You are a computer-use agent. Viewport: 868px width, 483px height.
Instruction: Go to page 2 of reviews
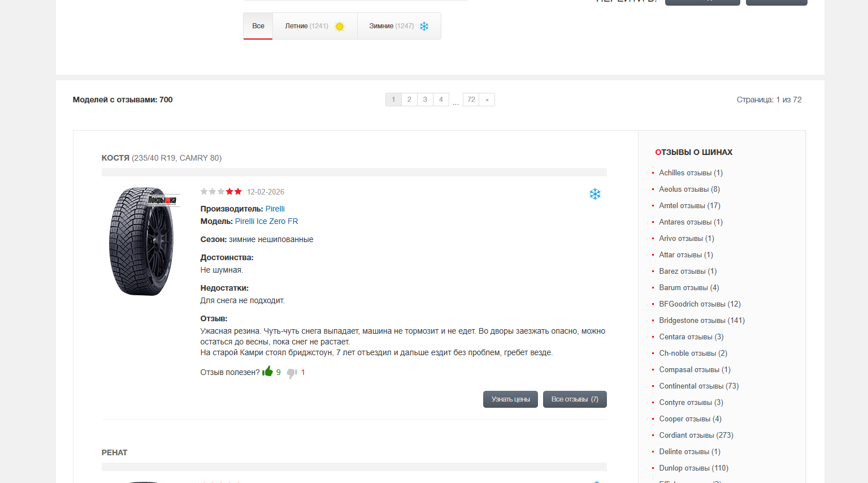tap(409, 100)
